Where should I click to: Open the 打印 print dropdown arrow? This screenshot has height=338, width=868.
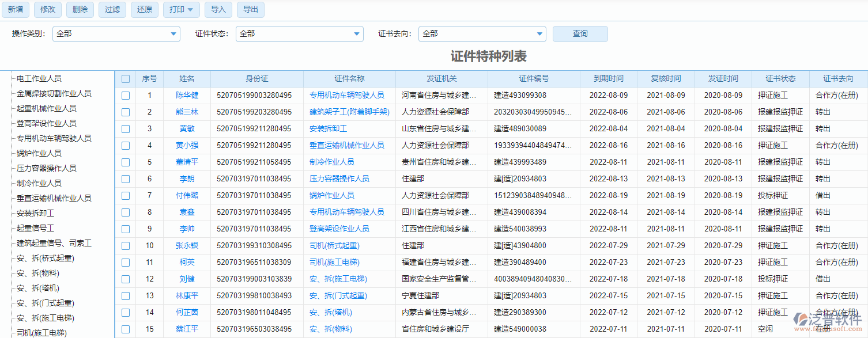(191, 9)
